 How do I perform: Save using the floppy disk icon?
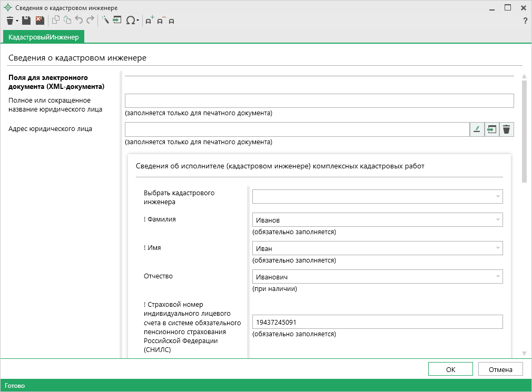point(26,21)
